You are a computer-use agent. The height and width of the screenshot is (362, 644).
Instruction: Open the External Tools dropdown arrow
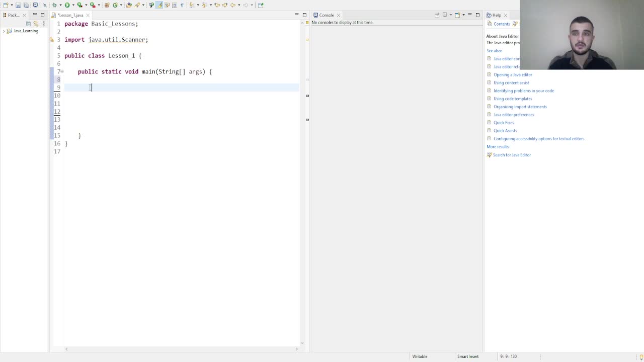click(99, 5)
